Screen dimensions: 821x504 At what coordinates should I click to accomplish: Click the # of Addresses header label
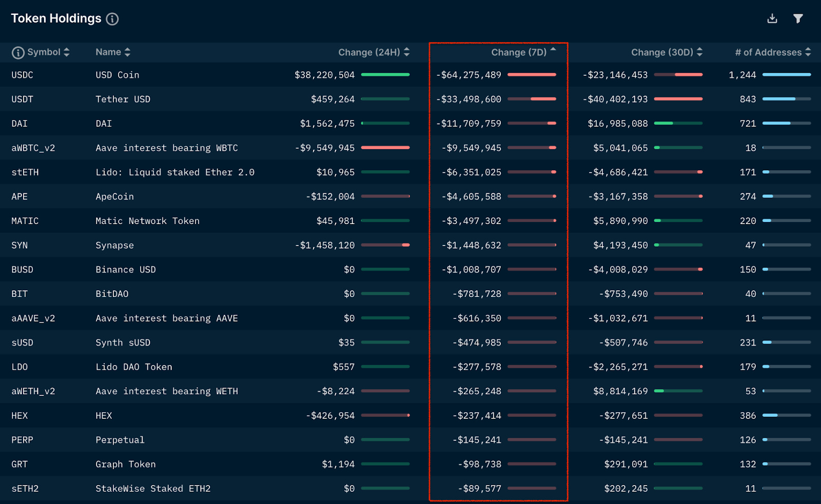click(768, 52)
